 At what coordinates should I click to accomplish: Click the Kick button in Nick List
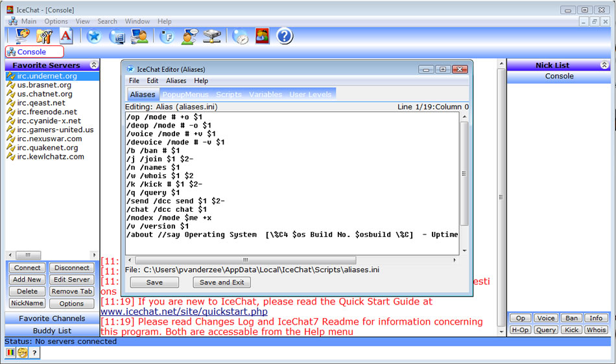pyautogui.click(x=571, y=330)
